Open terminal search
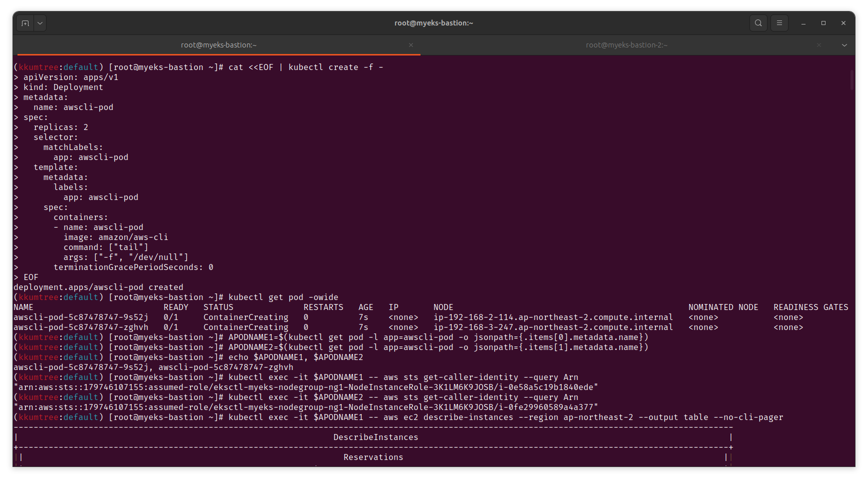This screenshot has height=481, width=868. pos(758,23)
